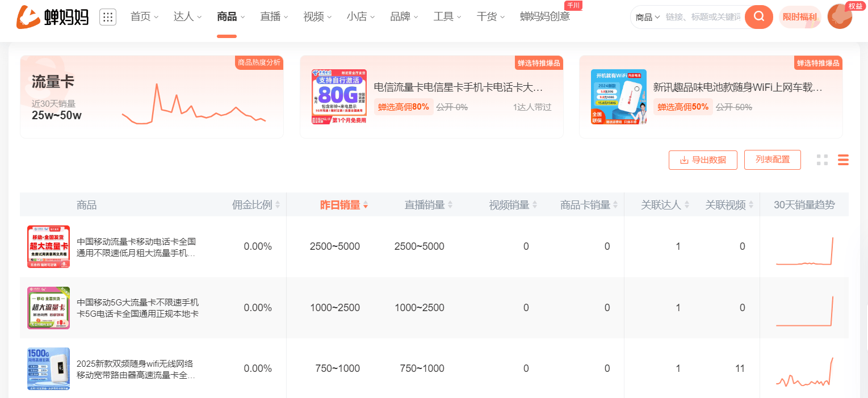The height and width of the screenshot is (398, 868).
Task: Expand the 达人 navigation menu
Action: [x=187, y=17]
